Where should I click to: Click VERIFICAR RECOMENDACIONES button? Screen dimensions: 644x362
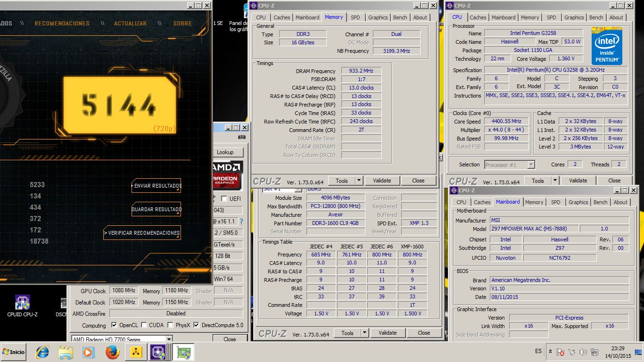tap(142, 233)
